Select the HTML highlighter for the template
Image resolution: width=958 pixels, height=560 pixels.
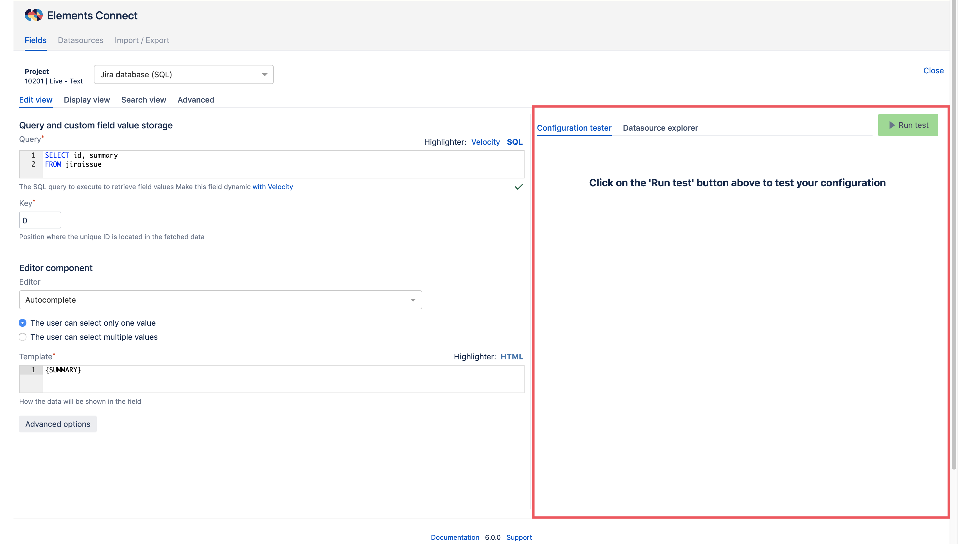pyautogui.click(x=512, y=356)
